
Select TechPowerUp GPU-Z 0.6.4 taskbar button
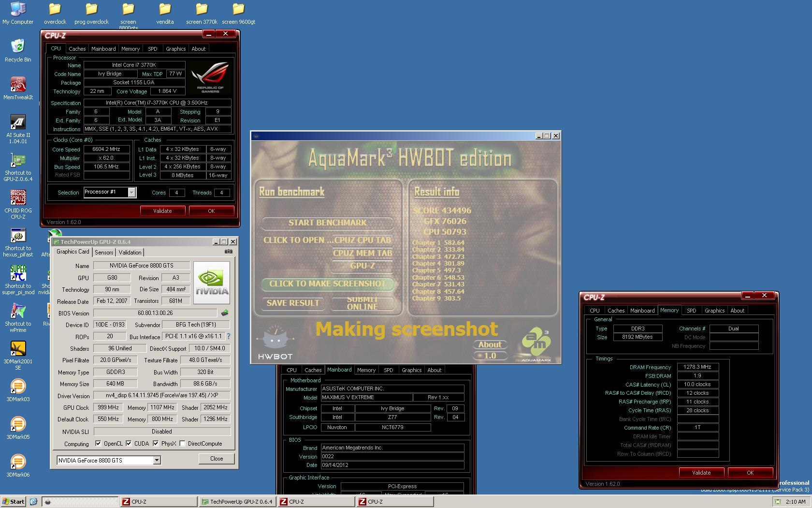pyautogui.click(x=237, y=502)
